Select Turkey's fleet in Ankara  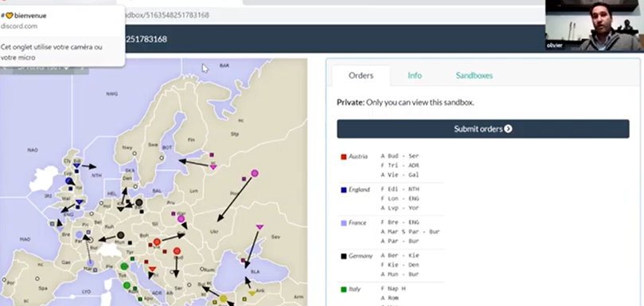point(252,294)
